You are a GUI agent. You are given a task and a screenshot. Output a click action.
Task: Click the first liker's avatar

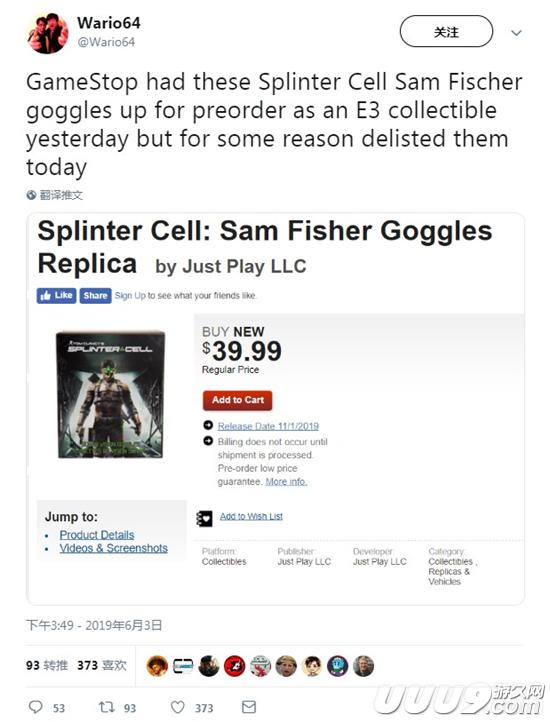pos(157,666)
